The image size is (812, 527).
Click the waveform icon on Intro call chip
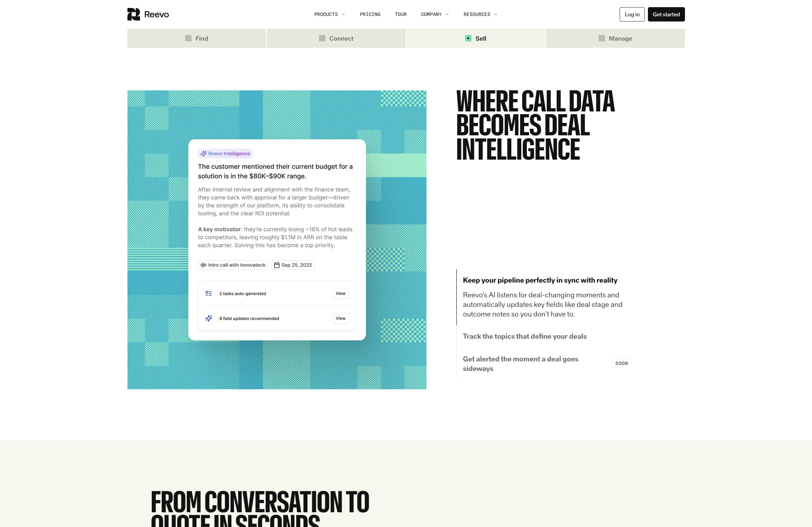(203, 265)
